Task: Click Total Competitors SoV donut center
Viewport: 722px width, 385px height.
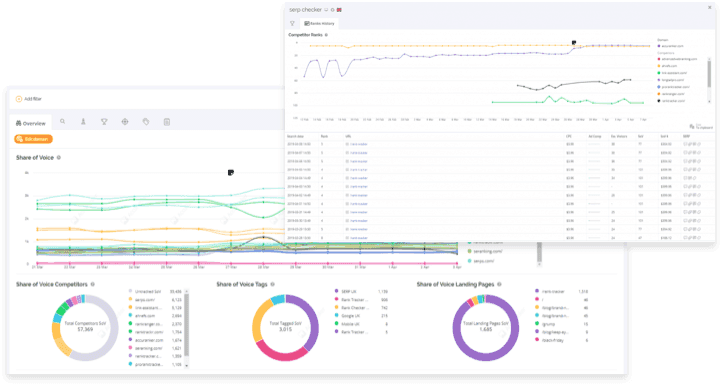Action: click(85, 327)
